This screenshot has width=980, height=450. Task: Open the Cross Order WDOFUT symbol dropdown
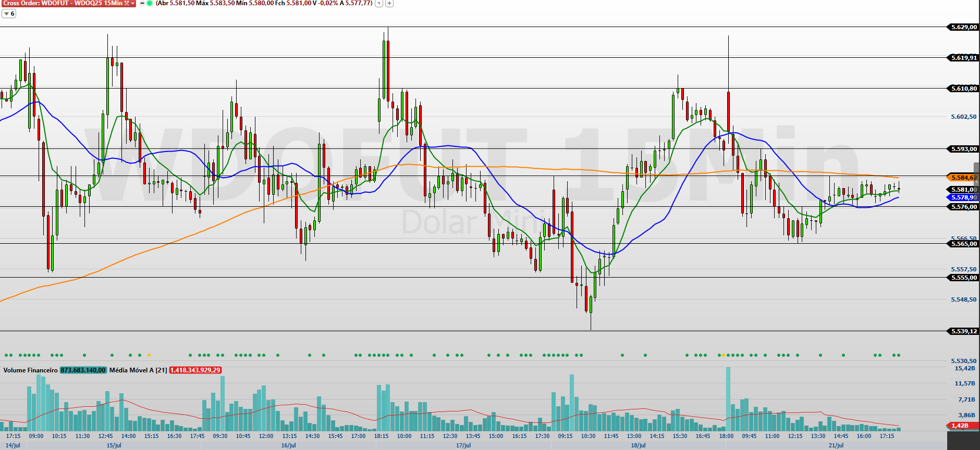coord(133,3)
